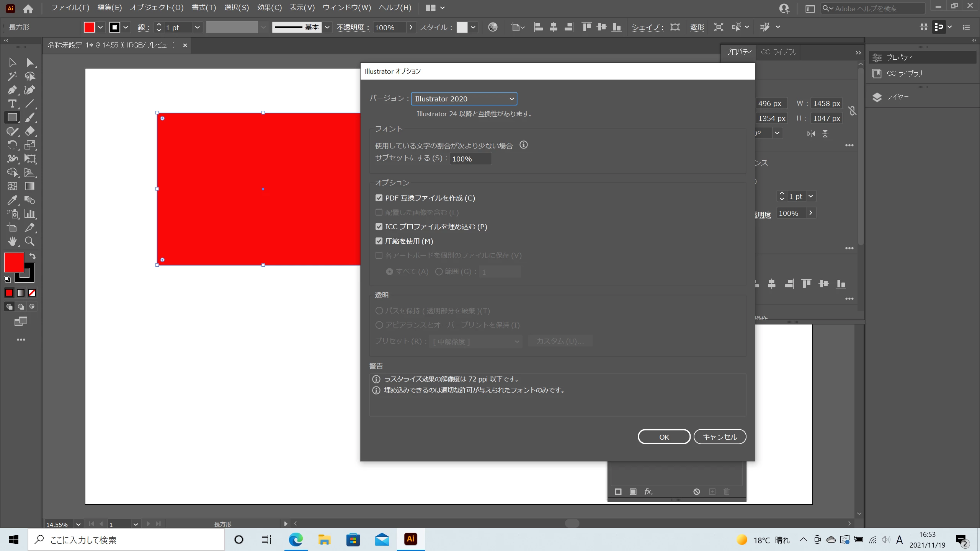
Task: Click the Magic Wand tool
Action: [12, 76]
